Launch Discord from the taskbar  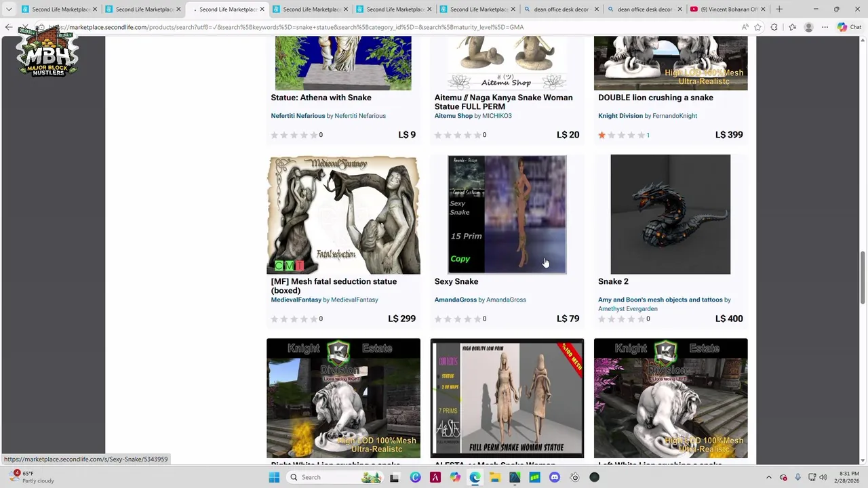[x=555, y=477]
